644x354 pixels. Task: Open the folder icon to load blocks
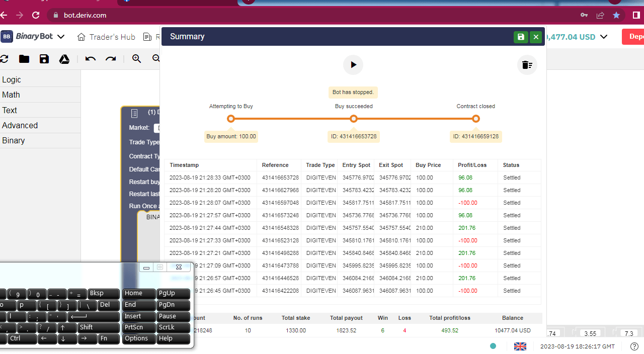[24, 59]
